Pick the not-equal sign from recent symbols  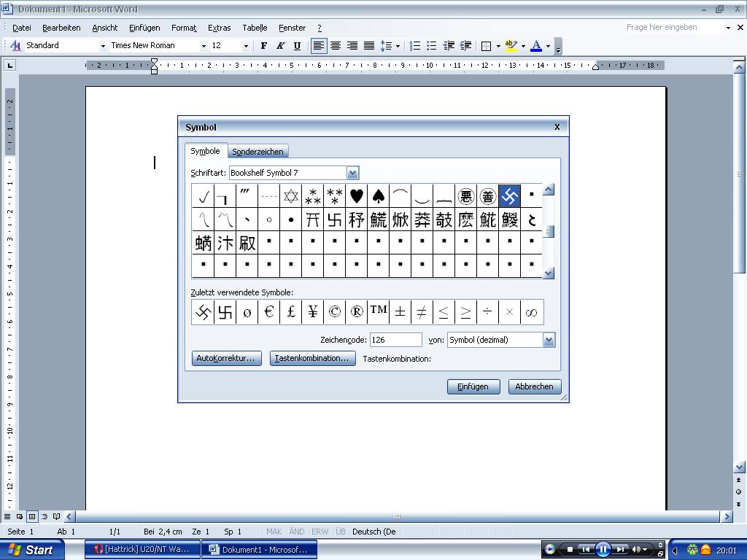[422, 312]
